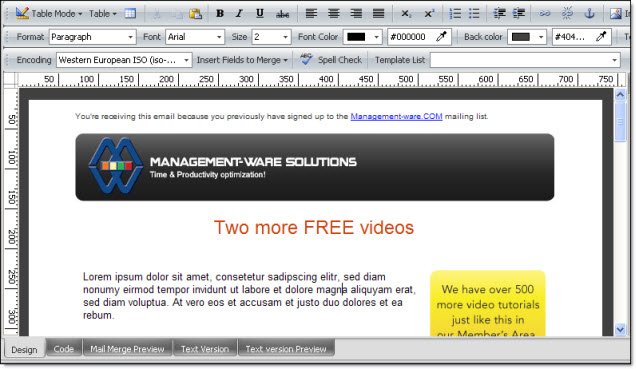Switch to the Code tab

[64, 349]
